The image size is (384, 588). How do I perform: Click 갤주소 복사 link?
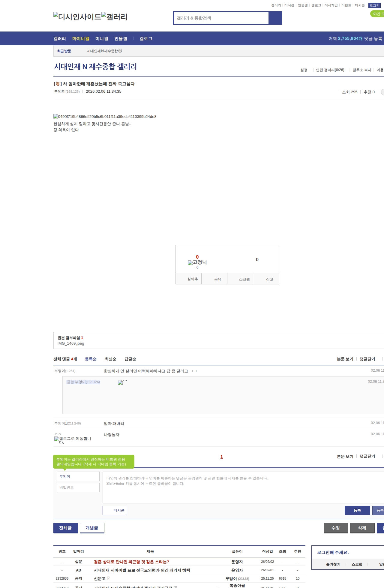[x=362, y=70]
